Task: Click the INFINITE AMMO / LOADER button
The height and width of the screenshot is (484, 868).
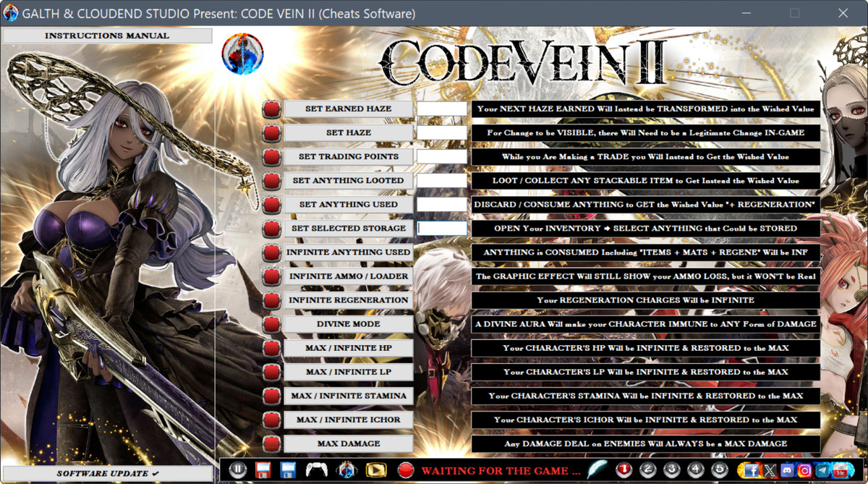Action: point(348,276)
